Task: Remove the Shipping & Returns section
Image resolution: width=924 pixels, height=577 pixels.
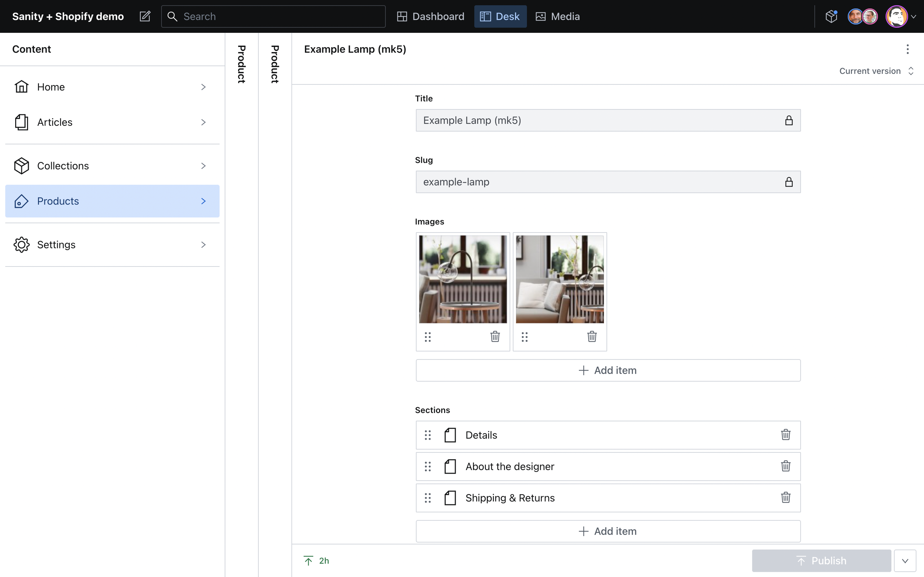Action: click(785, 498)
